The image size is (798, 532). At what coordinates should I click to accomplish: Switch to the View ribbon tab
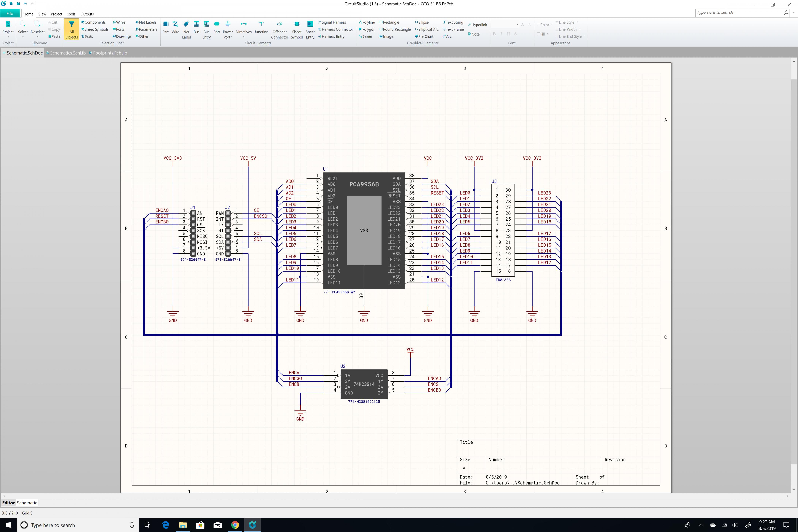pos(42,14)
